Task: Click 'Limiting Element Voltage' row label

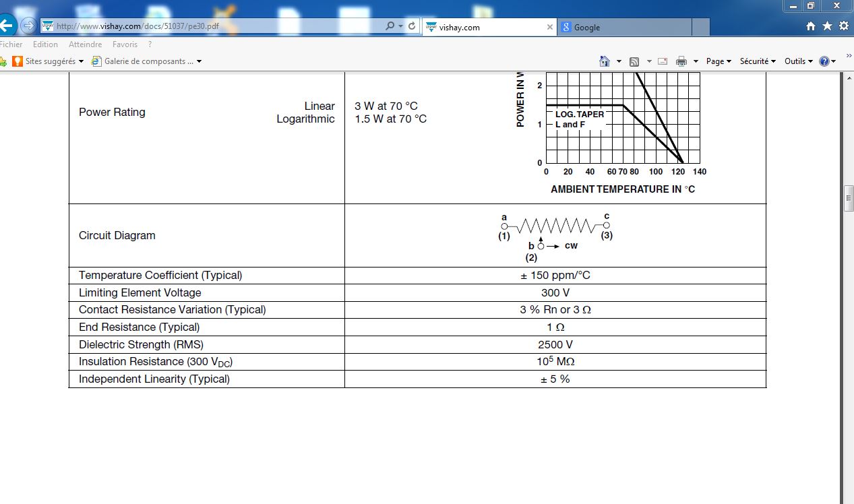Action: pos(140,292)
